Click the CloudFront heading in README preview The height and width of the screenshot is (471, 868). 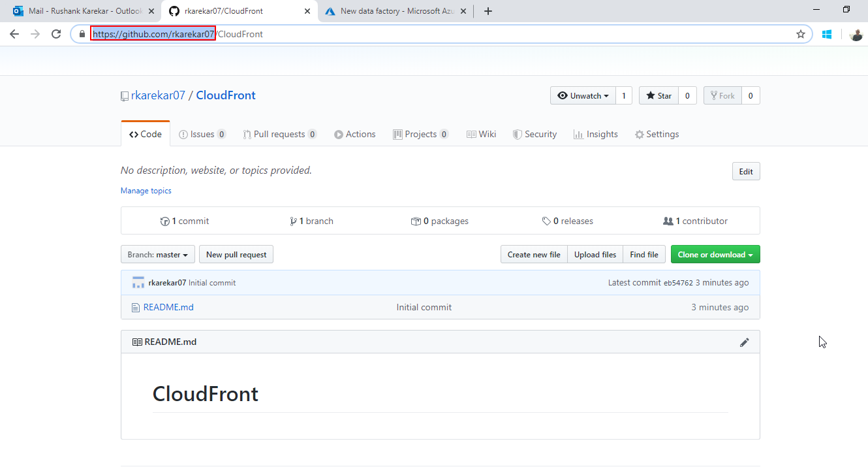pyautogui.click(x=206, y=394)
